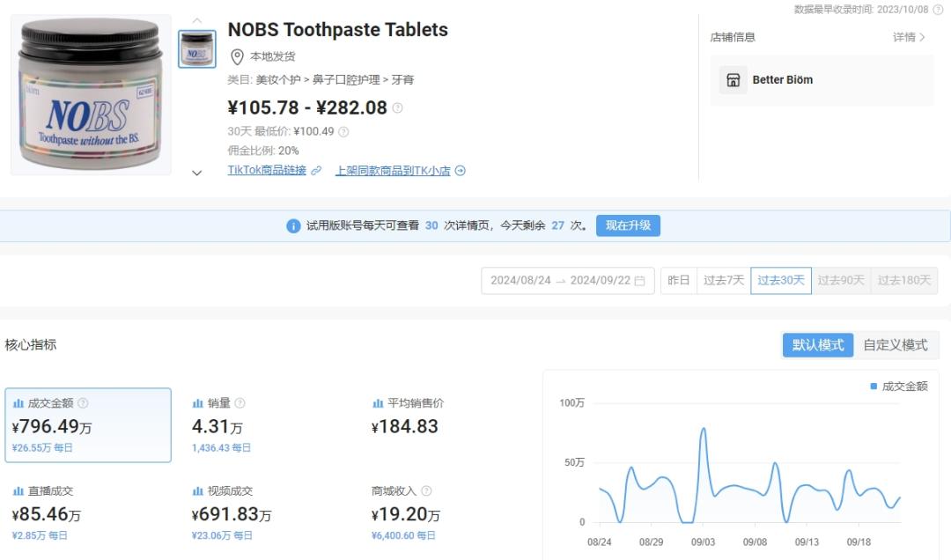Click the help icon beside the price range
Screen dimensions: 951x560
(397, 108)
